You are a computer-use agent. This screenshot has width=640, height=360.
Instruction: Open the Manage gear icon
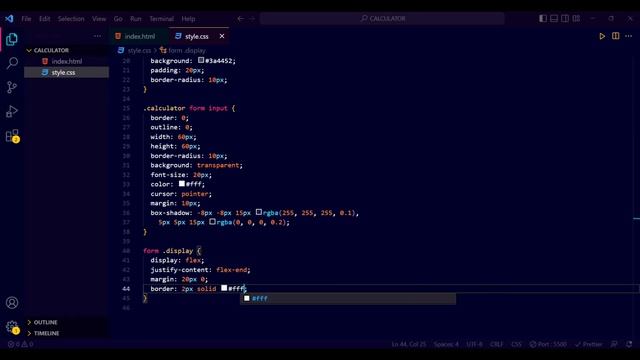[12, 327]
